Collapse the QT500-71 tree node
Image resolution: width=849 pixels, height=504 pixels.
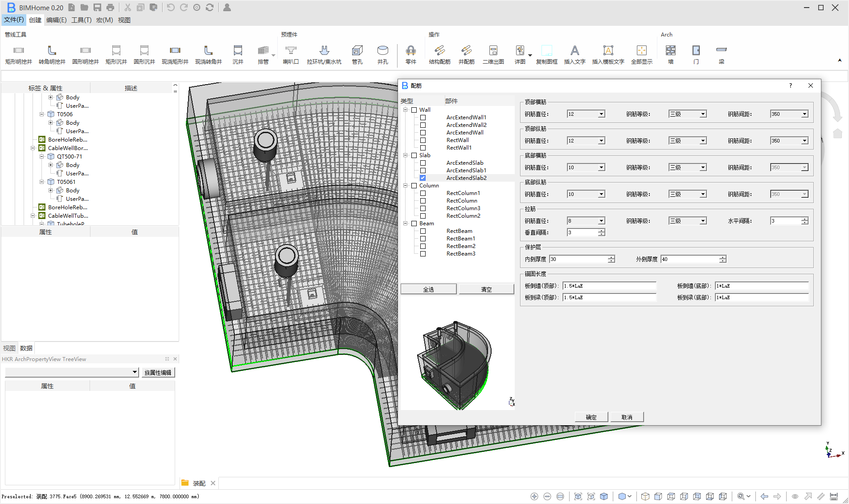click(x=42, y=157)
